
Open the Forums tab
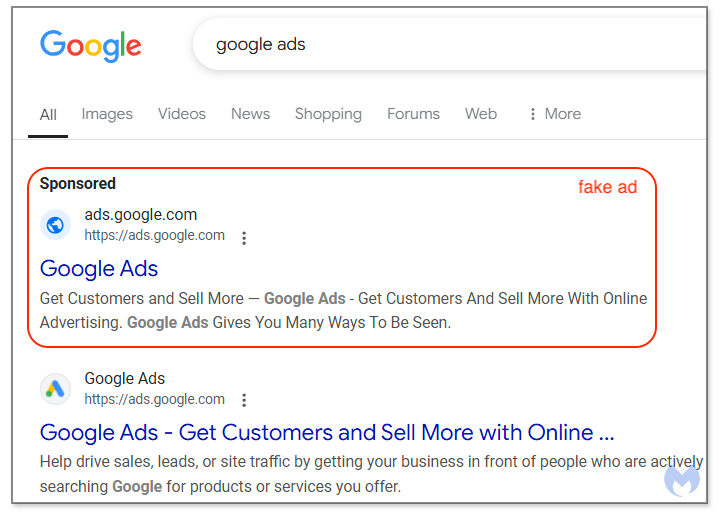413,114
